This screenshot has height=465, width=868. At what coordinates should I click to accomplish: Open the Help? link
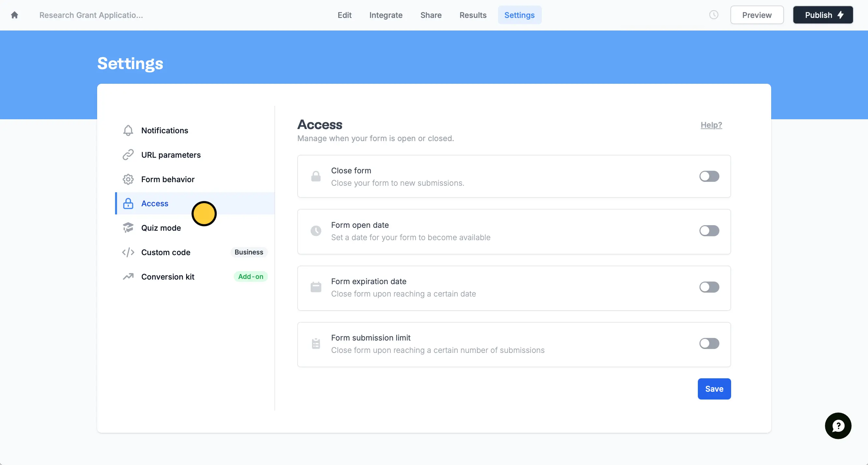click(x=711, y=125)
